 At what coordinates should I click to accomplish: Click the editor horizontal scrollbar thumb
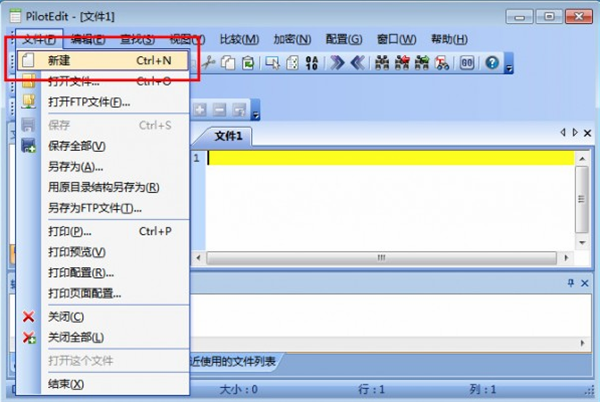[x=381, y=257]
